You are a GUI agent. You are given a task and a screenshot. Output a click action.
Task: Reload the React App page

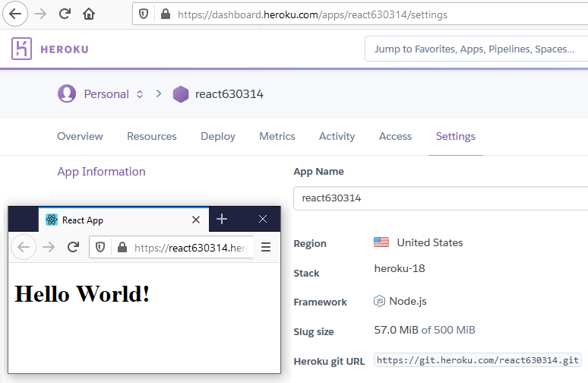tap(73, 247)
